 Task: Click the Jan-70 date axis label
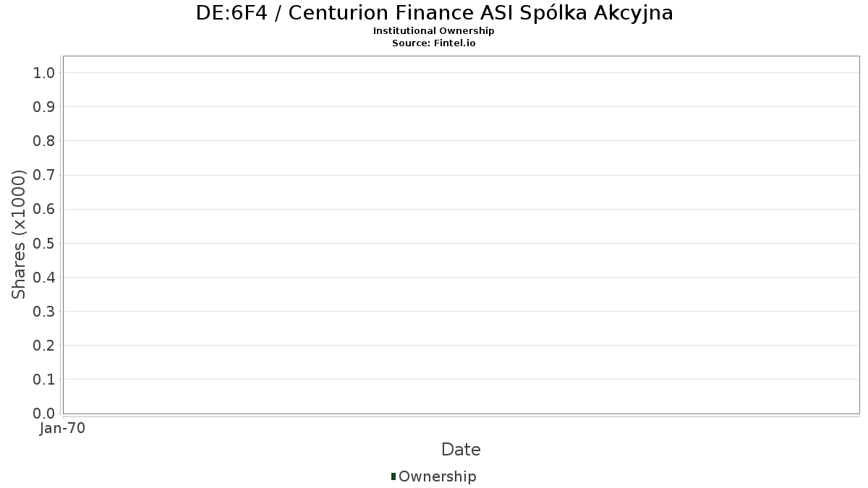tap(63, 429)
